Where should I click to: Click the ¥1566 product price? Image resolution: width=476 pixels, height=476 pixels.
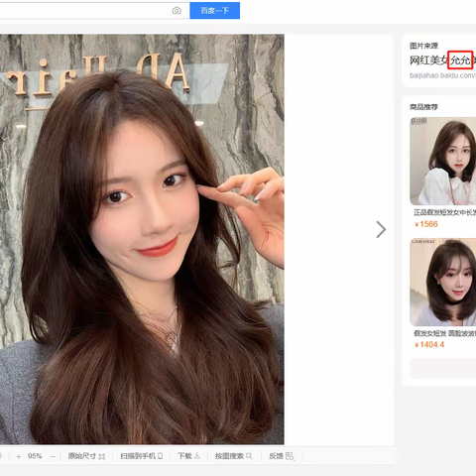426,224
